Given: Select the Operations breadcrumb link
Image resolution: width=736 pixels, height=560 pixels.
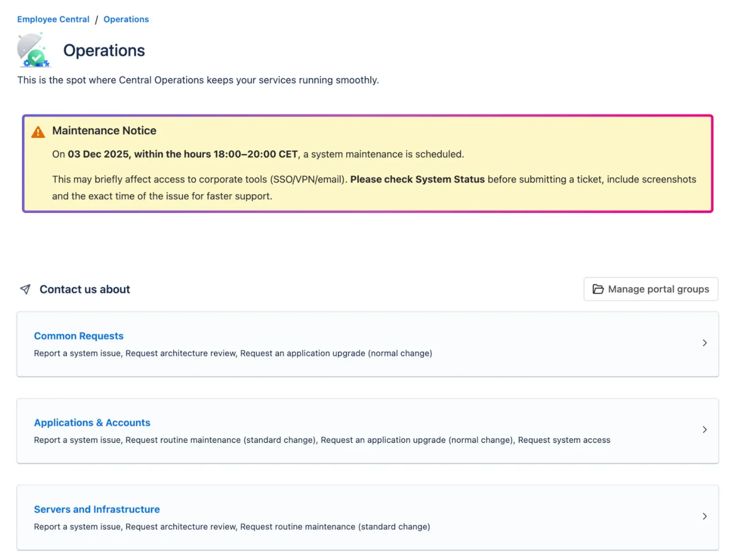Looking at the screenshot, I should [126, 19].
